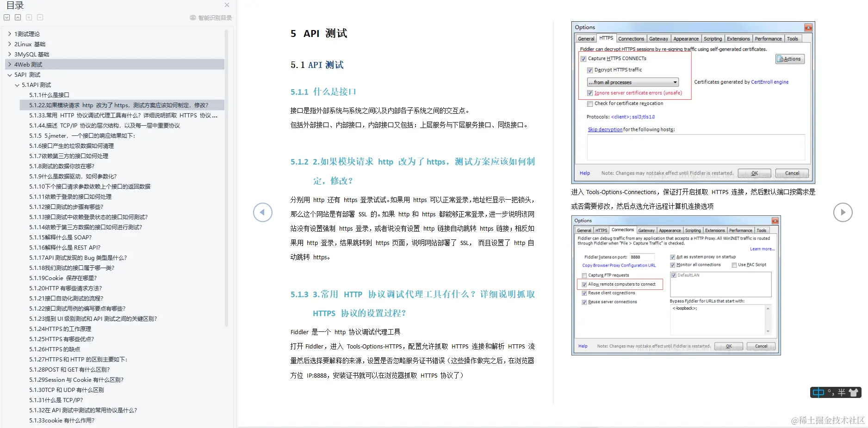Click OK in the lower Options dialog
Viewport: 868px width, 428px height.
click(729, 346)
